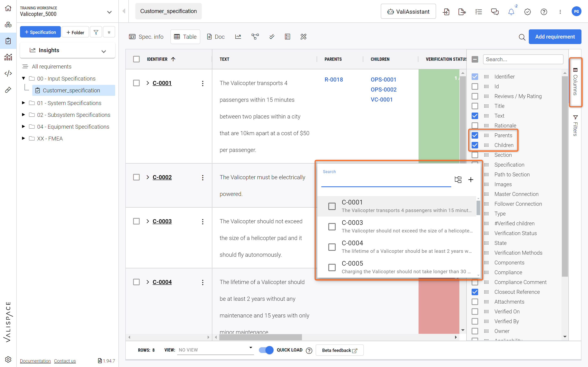
Task: Open the tree picker icon beside search
Action: (458, 180)
